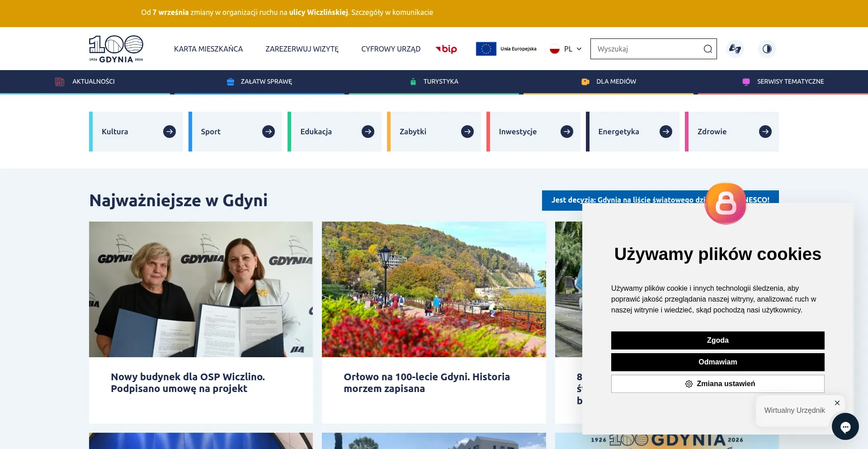The image size is (868, 449).
Task: Open the Edukacja category label
Action: (x=316, y=132)
